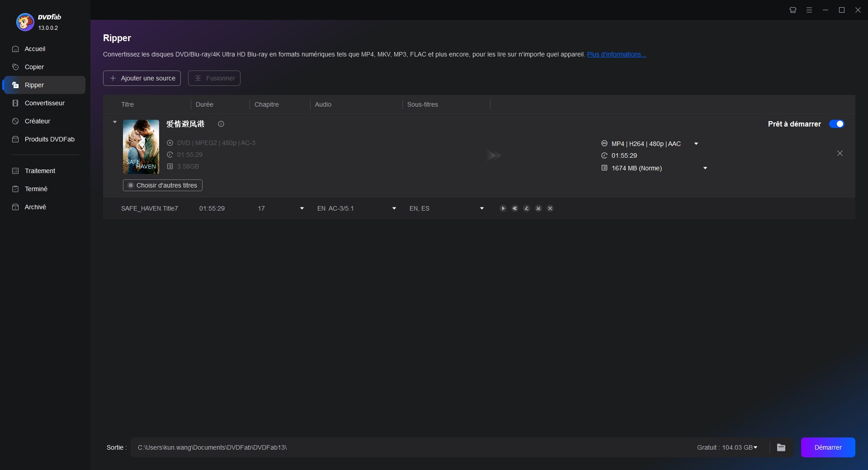Open the video edit pencil icon
This screenshot has height=470, width=868.
coord(526,208)
